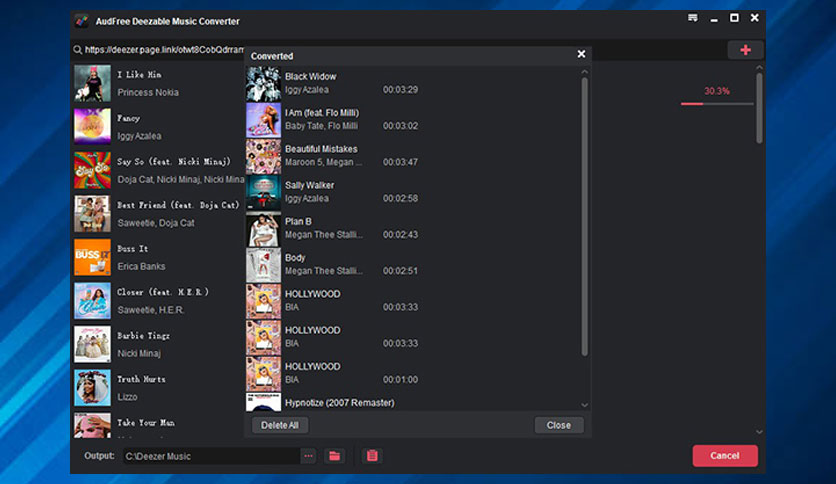Click Hypnotize (2007 Remaster) title
836x484 pixels.
point(340,402)
